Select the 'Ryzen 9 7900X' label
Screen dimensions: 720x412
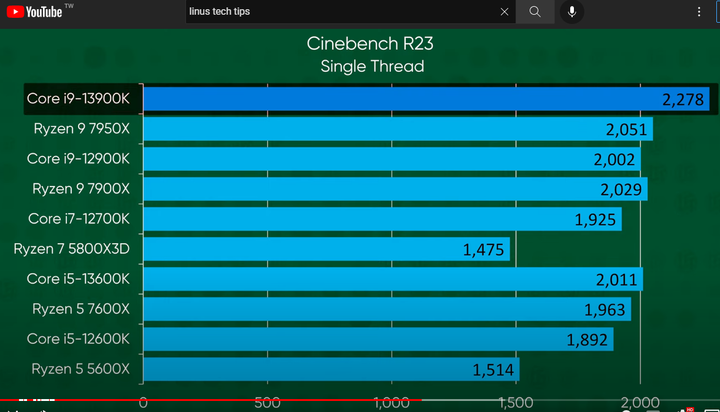(81, 189)
